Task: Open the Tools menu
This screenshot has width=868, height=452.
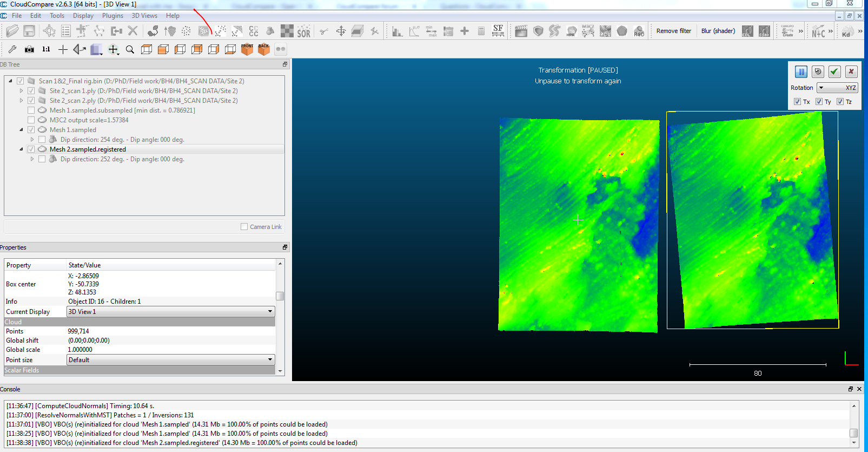Action: pyautogui.click(x=57, y=16)
